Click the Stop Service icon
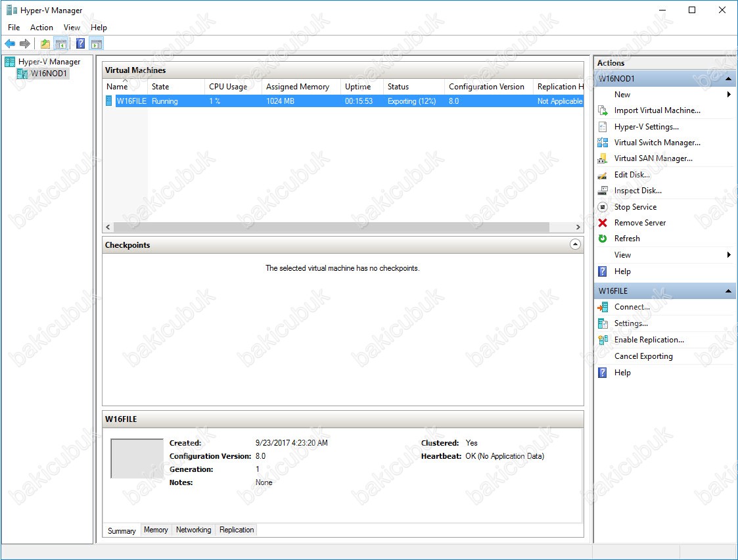 pos(603,207)
